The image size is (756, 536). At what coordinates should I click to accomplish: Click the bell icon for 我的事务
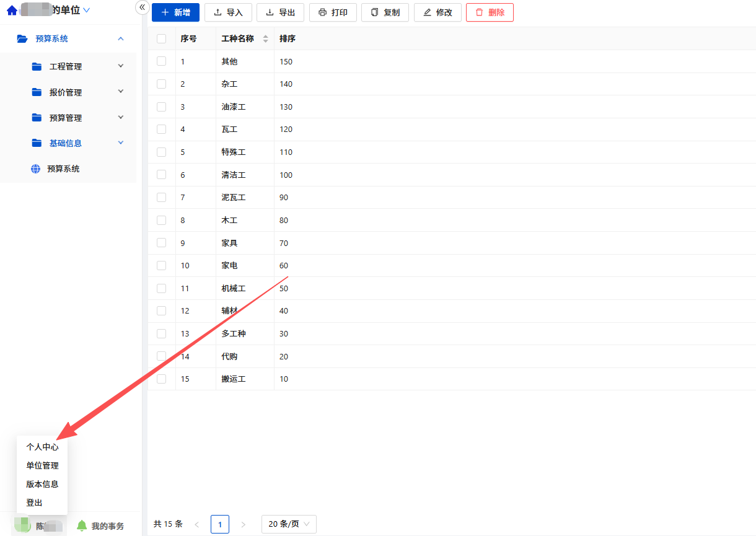[82, 525]
